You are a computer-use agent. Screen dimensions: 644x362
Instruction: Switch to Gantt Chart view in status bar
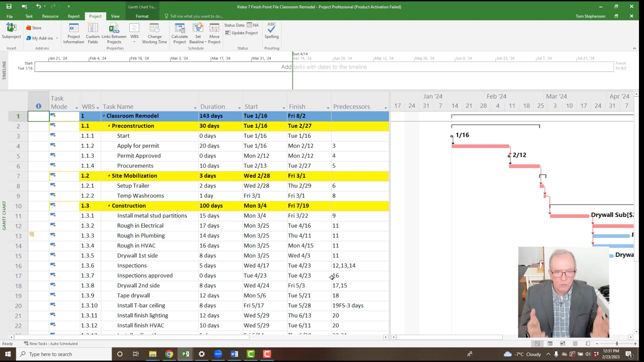point(537,344)
